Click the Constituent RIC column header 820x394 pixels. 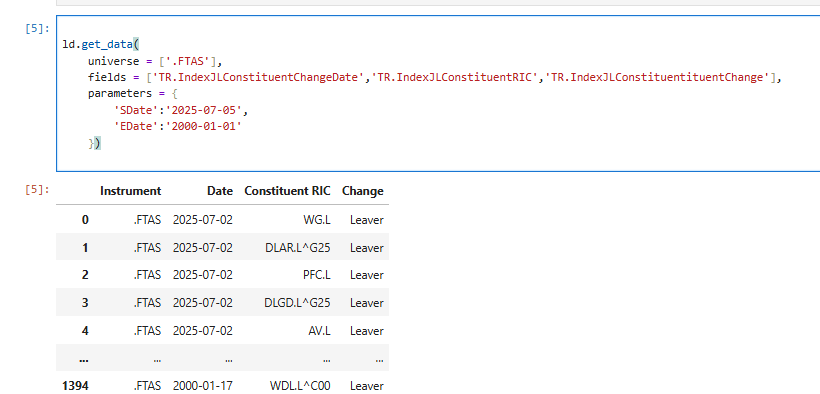(x=287, y=191)
